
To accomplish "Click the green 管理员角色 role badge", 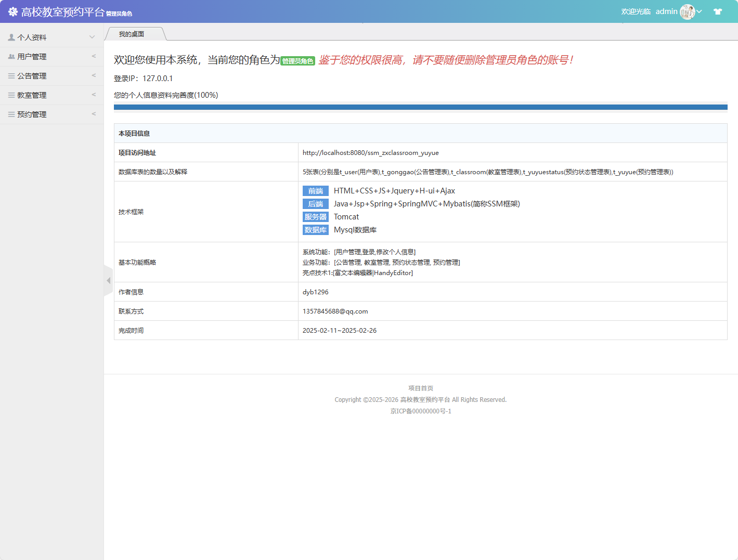I will (297, 60).
